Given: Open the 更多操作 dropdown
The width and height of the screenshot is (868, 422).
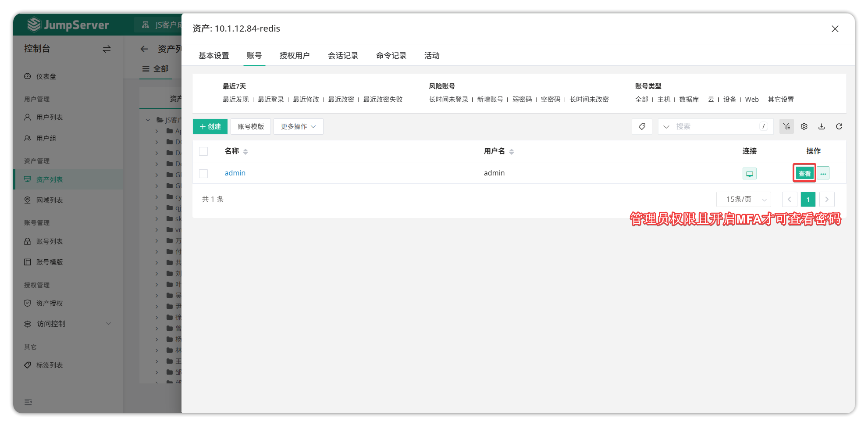Looking at the screenshot, I should point(298,127).
